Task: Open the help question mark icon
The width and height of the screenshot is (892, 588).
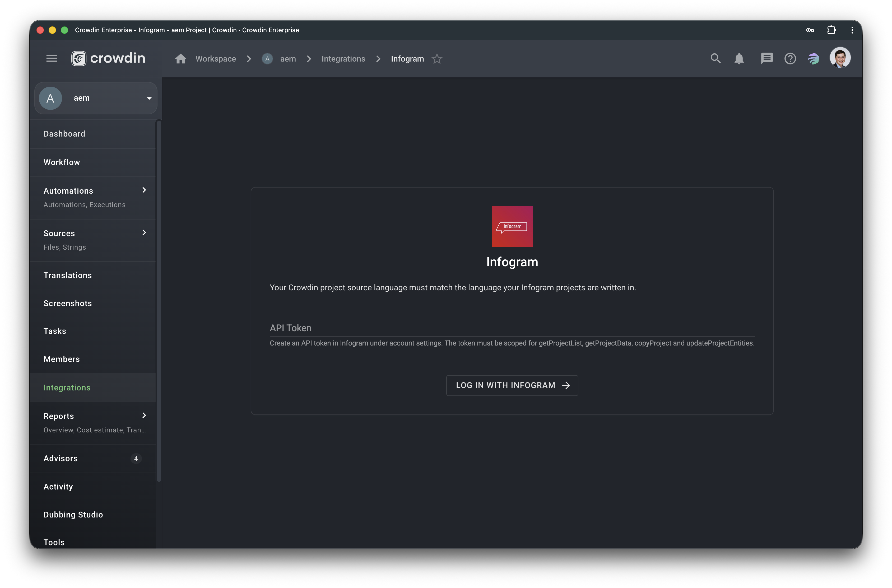Action: 790,59
